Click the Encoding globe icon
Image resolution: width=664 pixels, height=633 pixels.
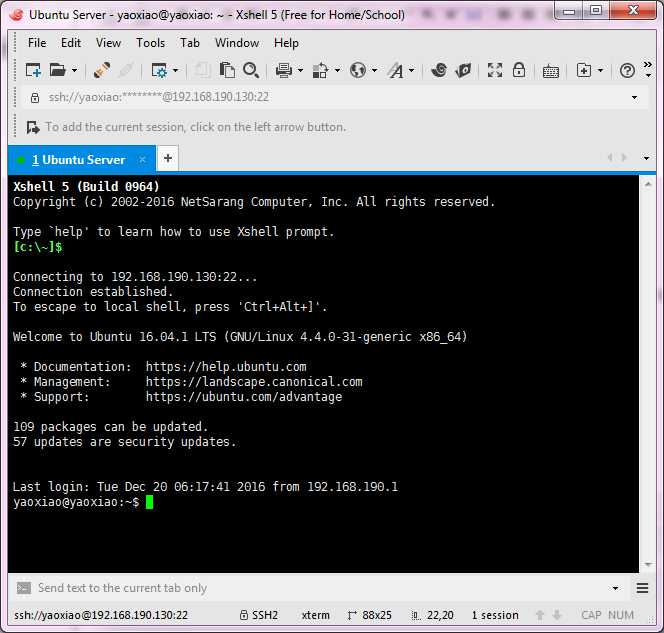358,70
